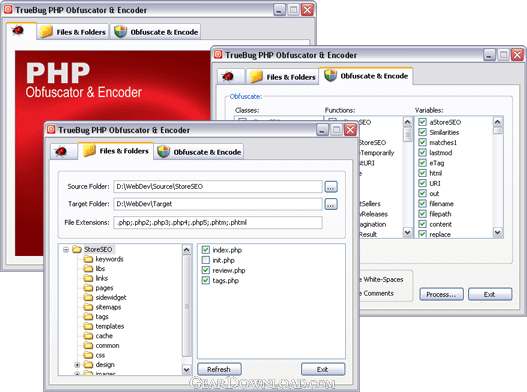Select pages folder in tree
The image size is (527, 392).
pos(104,288)
